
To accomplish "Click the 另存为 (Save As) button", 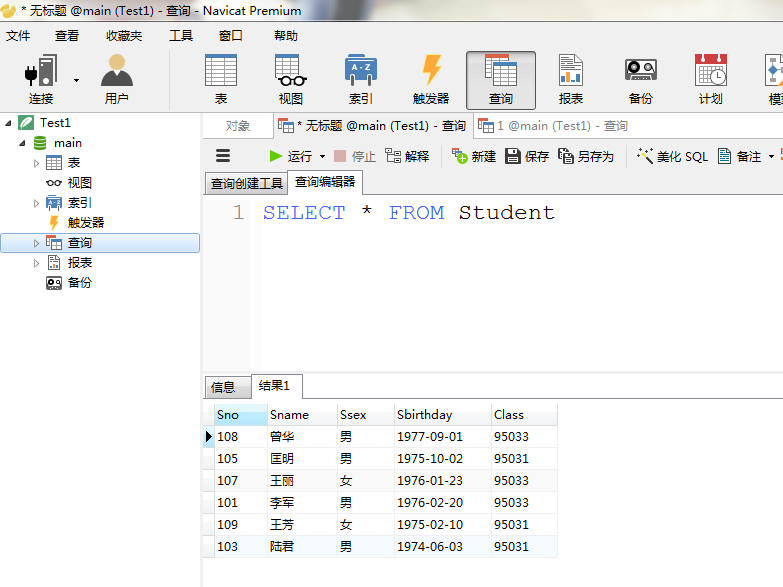I will click(586, 156).
